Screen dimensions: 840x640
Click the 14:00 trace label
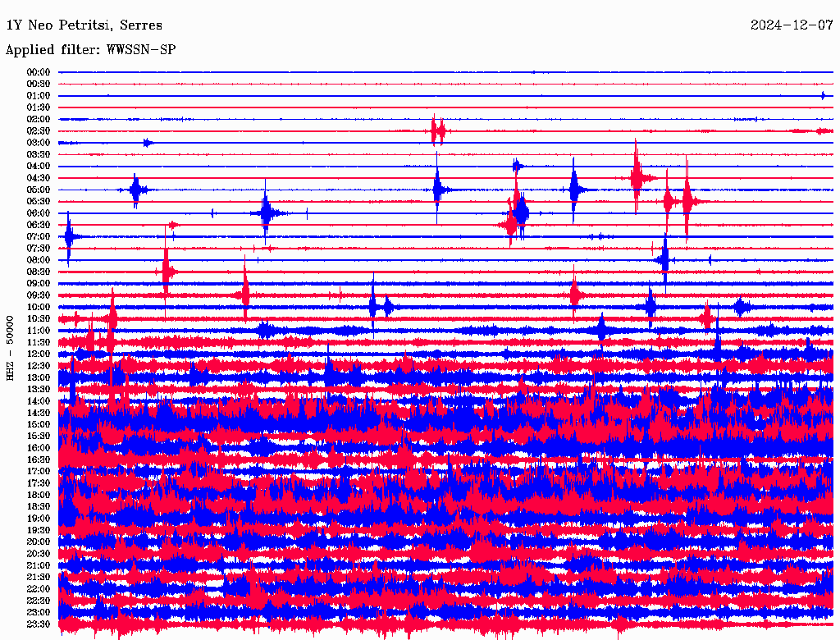[x=39, y=401]
